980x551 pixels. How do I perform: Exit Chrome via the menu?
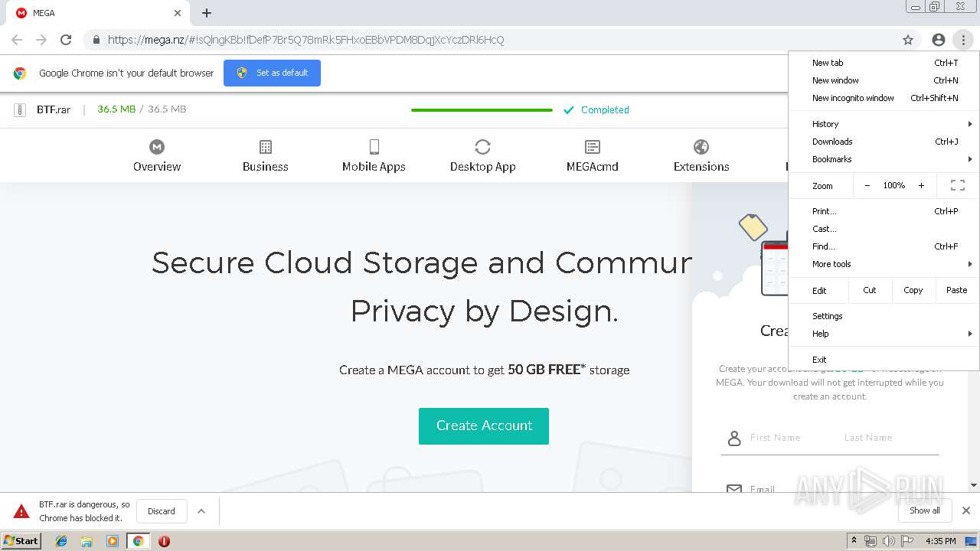(x=884, y=360)
